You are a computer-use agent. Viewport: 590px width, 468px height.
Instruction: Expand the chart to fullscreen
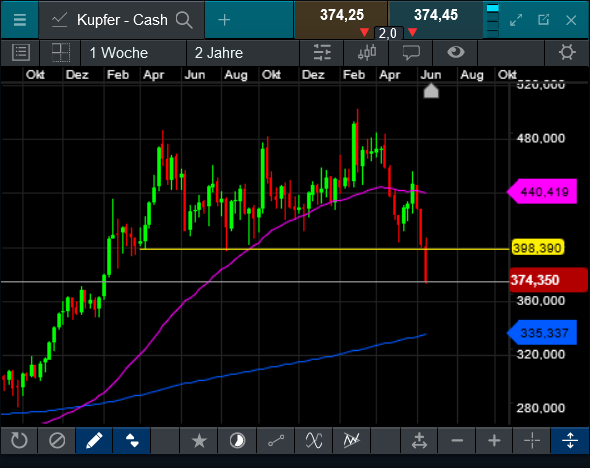point(516,20)
